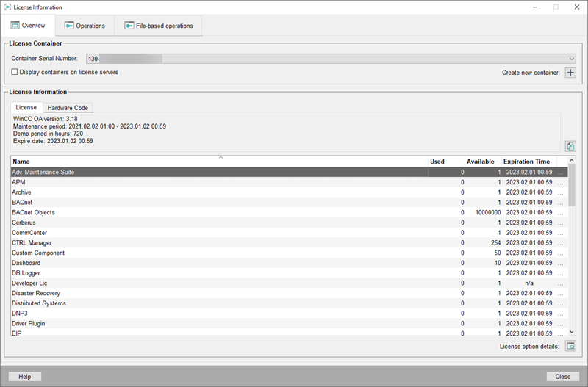Sort by Expiration Time column header
The height and width of the screenshot is (387, 588).
pyautogui.click(x=528, y=162)
